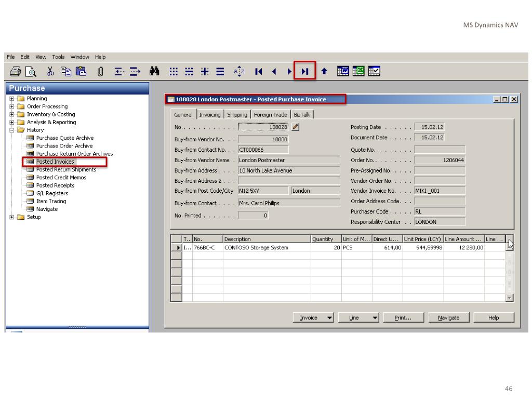Click the Help button in invoice window

[x=494, y=317]
